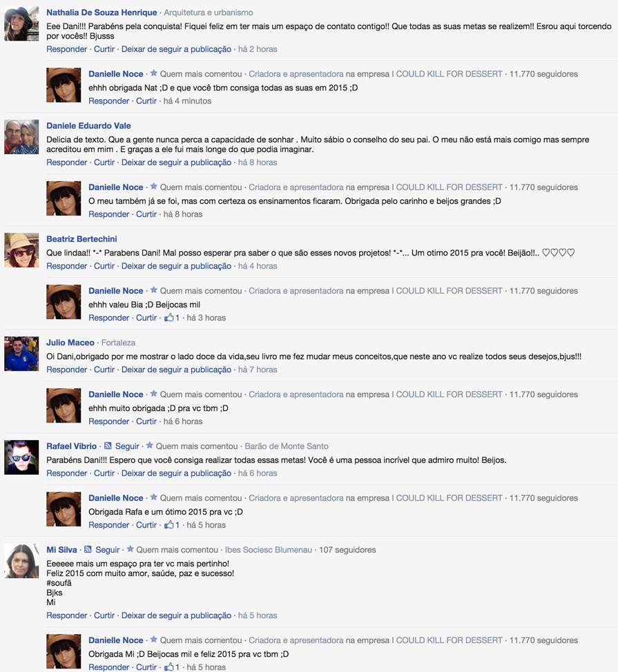
Task: Click the thumbs-up icon on Danielle's reply to Rafa
Action: click(169, 525)
